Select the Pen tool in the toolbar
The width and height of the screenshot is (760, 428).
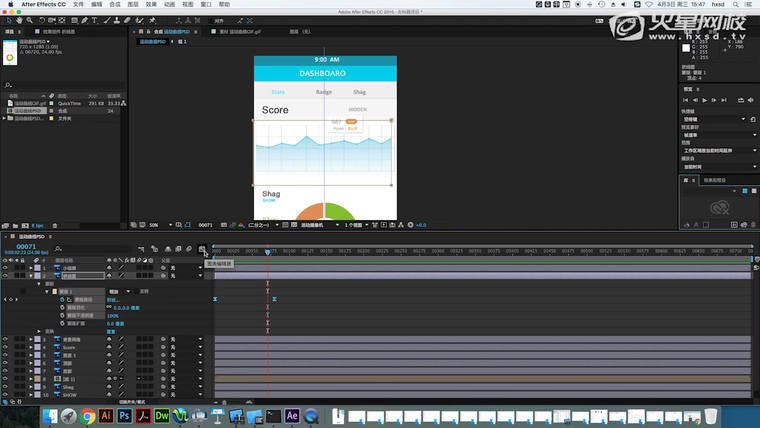coord(82,19)
